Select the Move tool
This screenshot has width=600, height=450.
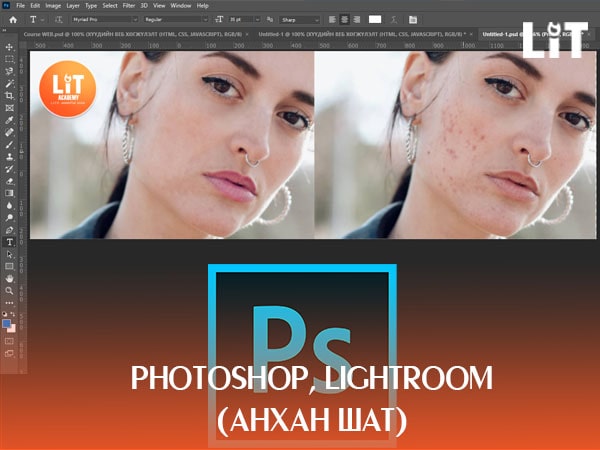point(9,47)
